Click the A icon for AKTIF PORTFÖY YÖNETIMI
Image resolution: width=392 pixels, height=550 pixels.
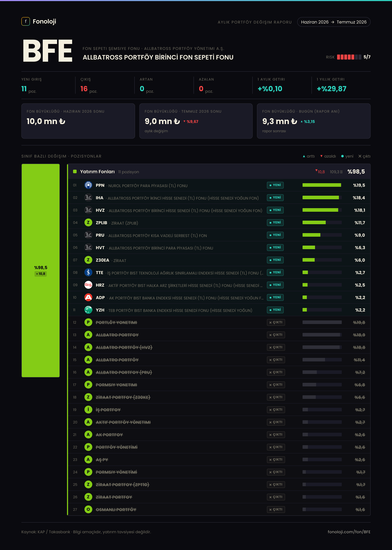pos(88,422)
